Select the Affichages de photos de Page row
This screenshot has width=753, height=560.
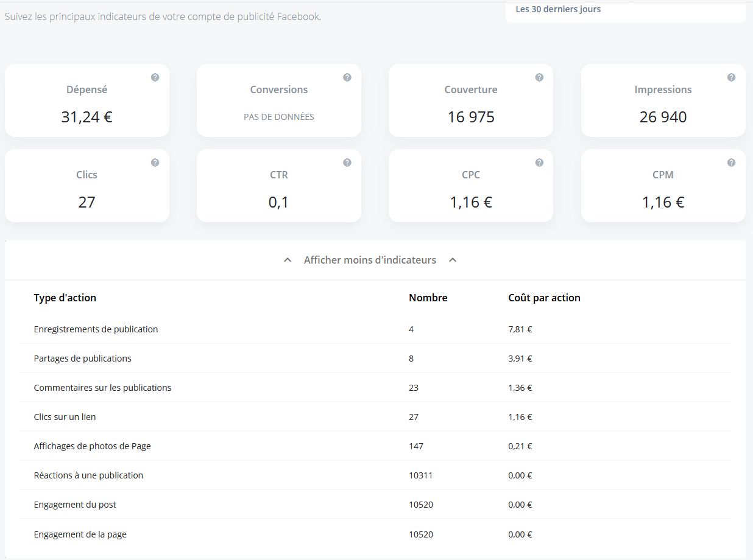[x=375, y=446]
